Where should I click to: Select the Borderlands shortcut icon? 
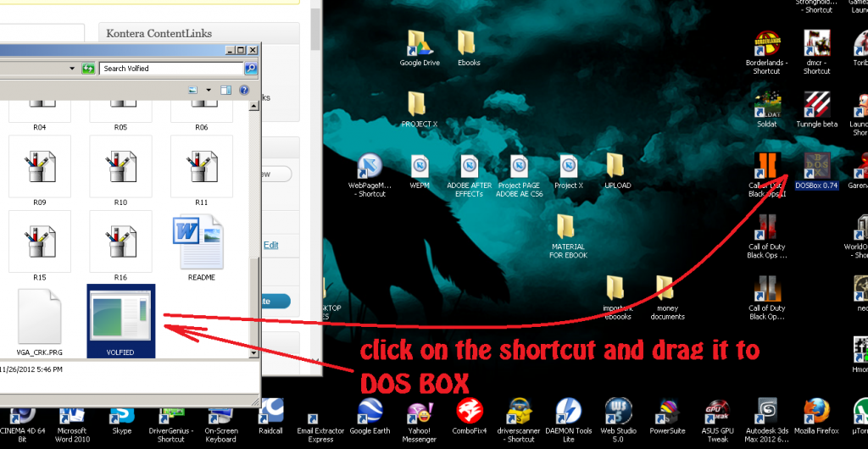pyautogui.click(x=766, y=52)
